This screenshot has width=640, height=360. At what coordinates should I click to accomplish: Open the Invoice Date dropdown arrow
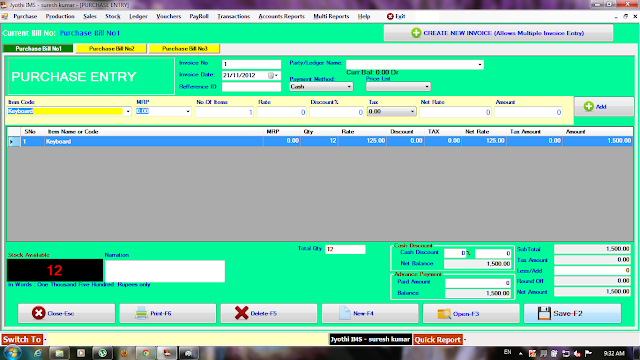(277, 76)
